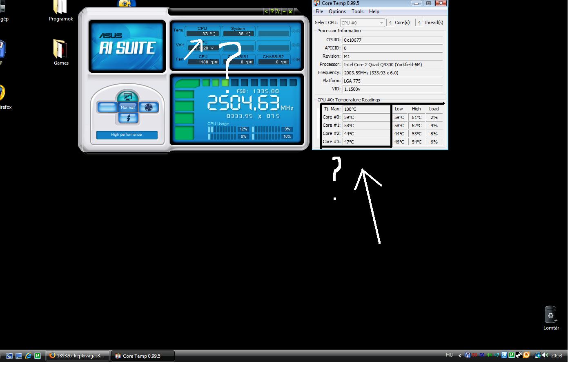The width and height of the screenshot is (588, 368).
Task: Click the network connection tray icon
Action: pyautogui.click(x=538, y=355)
